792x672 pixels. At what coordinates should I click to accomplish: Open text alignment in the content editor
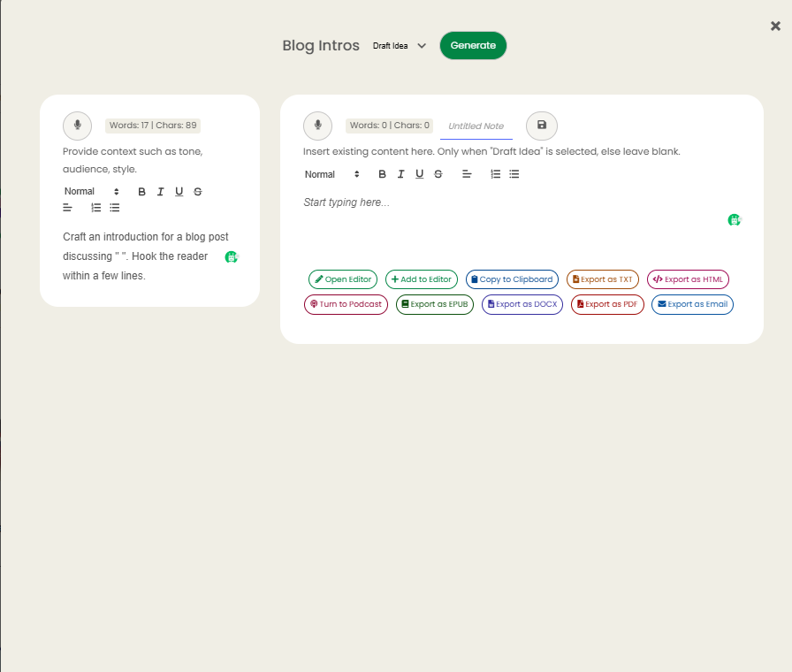point(467,174)
